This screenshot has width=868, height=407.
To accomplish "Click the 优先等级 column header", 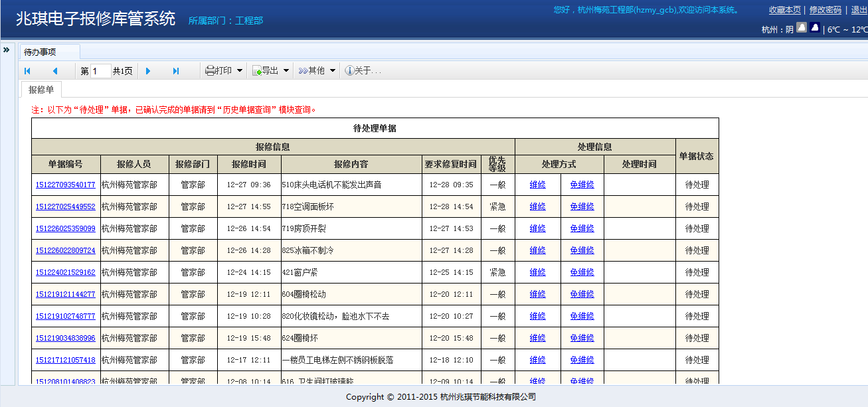I will pyautogui.click(x=497, y=164).
